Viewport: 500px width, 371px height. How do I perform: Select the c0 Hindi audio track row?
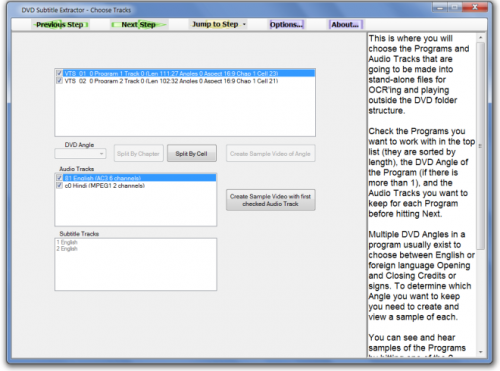tap(136, 186)
